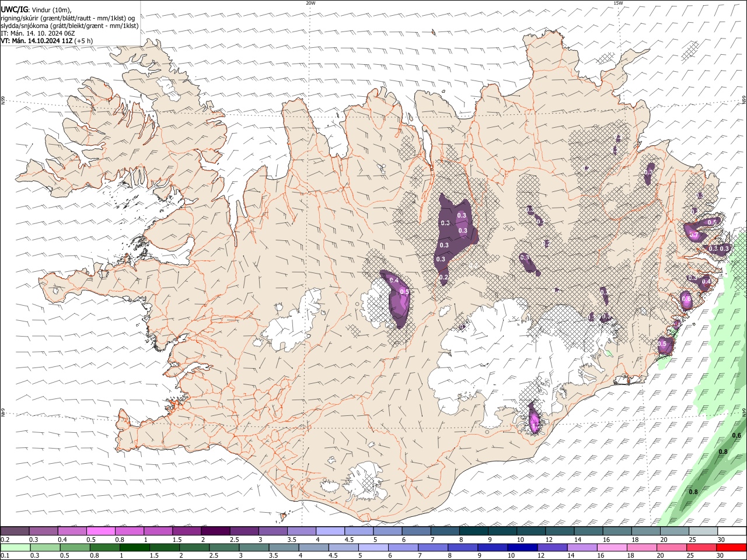
Task: Click the deep navy blue 10 rain legend swatch
Action: pos(522,548)
